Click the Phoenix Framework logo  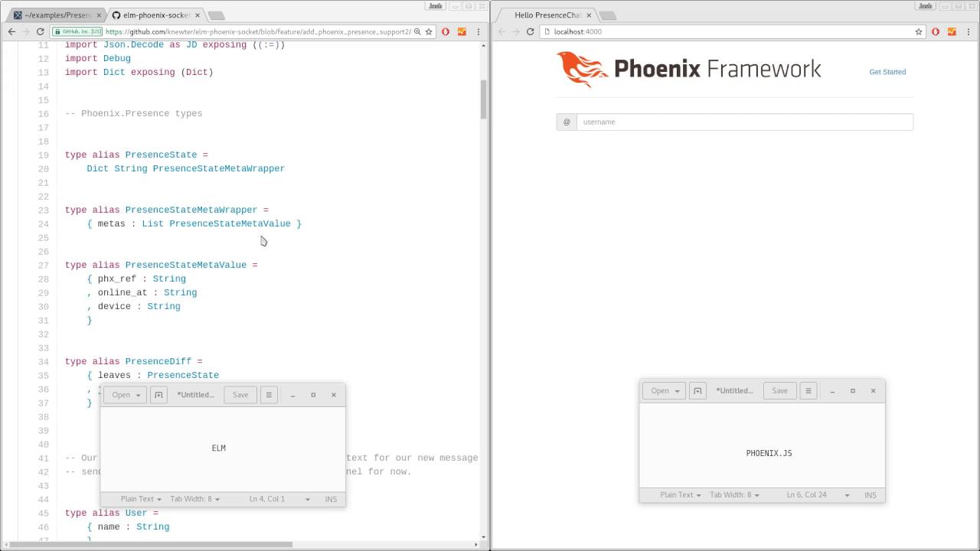click(x=688, y=70)
